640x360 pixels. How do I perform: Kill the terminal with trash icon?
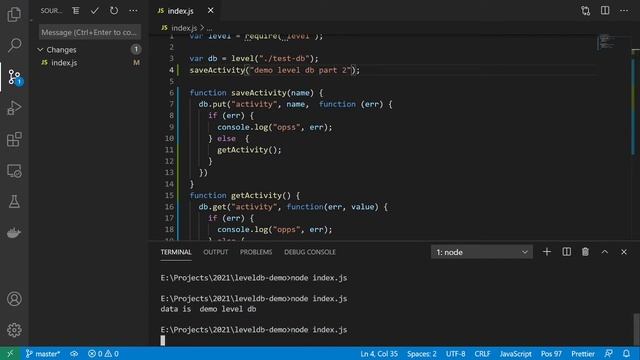[585, 252]
